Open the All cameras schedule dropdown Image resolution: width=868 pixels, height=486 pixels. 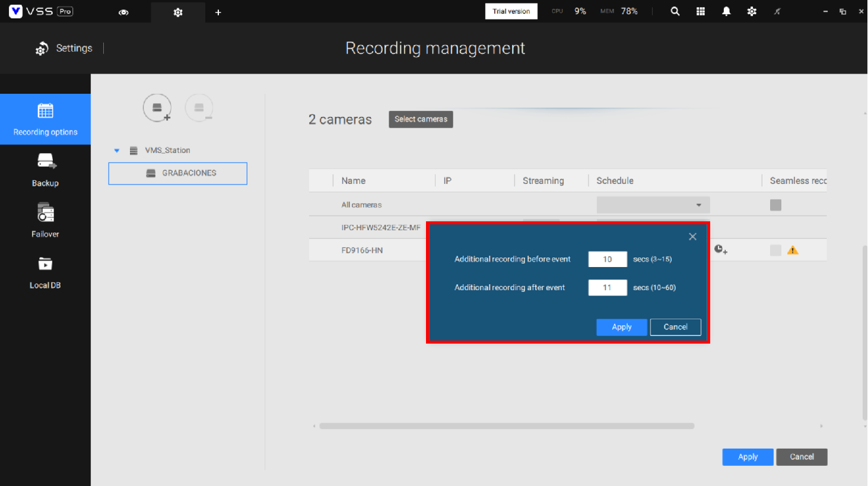[653, 205]
